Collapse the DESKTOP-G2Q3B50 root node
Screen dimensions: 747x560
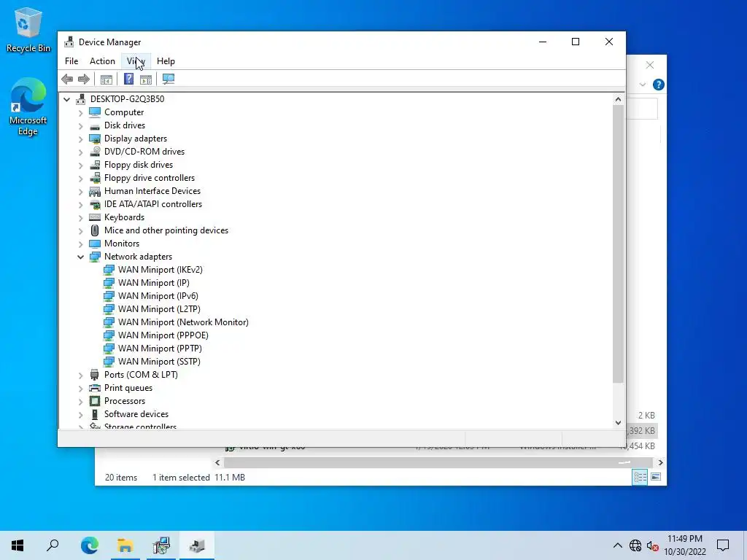(66, 99)
